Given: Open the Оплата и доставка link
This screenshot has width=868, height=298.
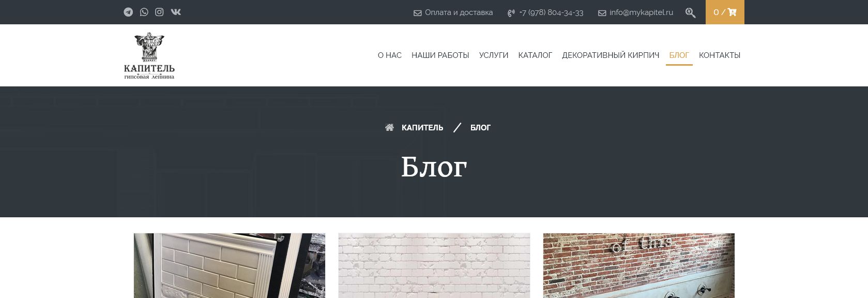Looking at the screenshot, I should click(x=453, y=12).
